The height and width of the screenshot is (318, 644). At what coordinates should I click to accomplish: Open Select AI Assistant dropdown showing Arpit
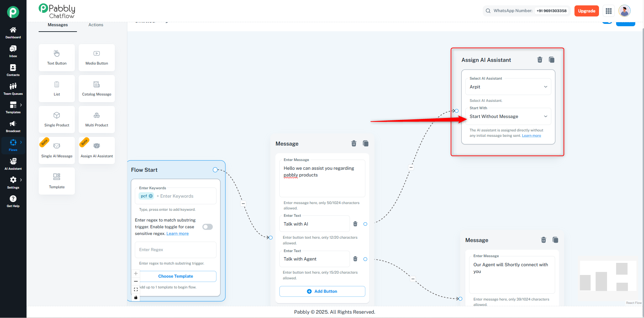point(508,87)
